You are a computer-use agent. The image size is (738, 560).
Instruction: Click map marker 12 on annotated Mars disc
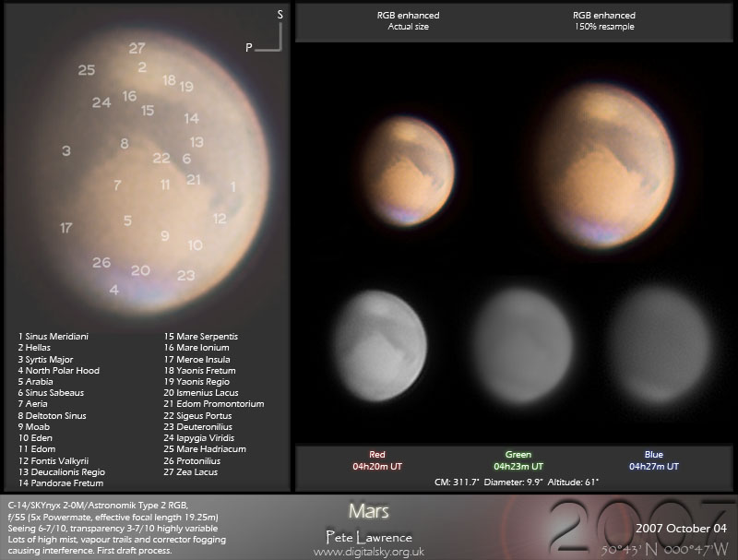point(220,219)
